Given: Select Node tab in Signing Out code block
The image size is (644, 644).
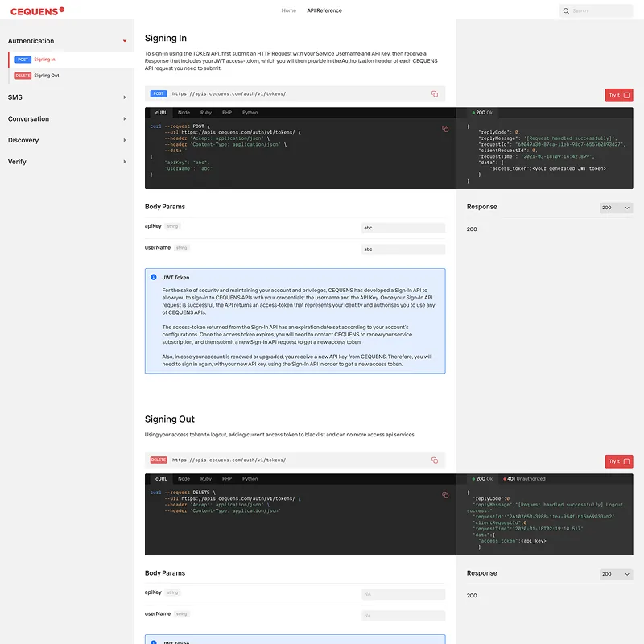Looking at the screenshot, I should click(x=184, y=479).
